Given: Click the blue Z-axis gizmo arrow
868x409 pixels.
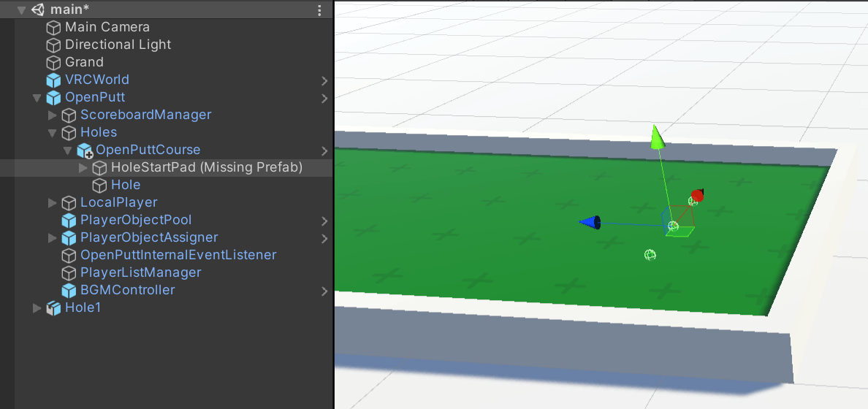Looking at the screenshot, I should 590,223.
